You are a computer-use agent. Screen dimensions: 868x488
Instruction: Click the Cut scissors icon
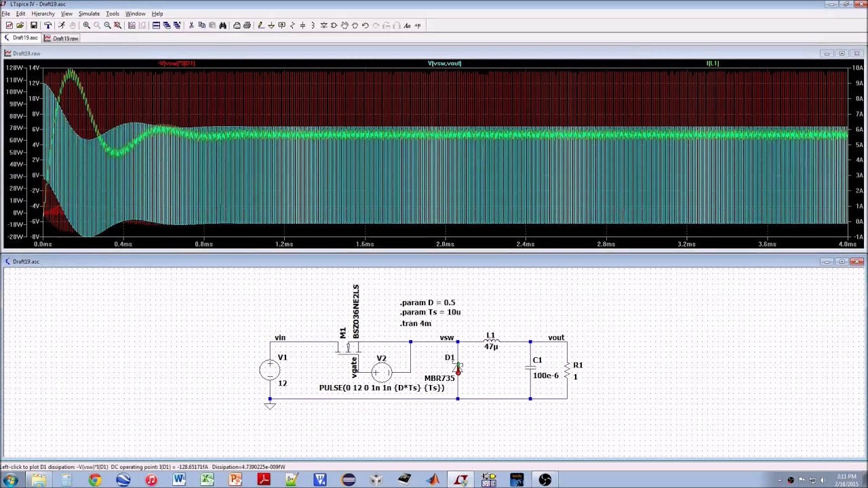pyautogui.click(x=191, y=25)
